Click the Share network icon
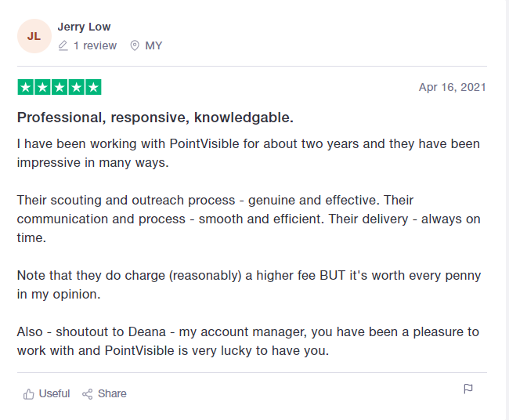This screenshot has height=420, width=509. pos(88,394)
